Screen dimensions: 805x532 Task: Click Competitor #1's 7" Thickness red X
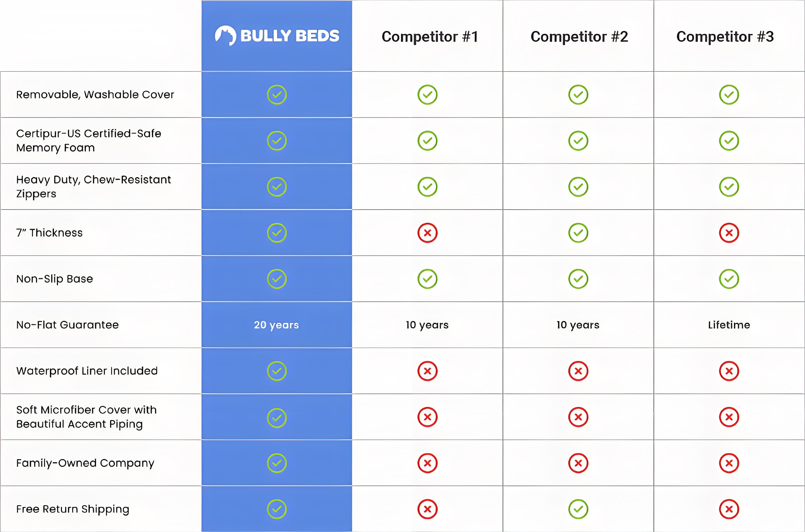click(427, 233)
